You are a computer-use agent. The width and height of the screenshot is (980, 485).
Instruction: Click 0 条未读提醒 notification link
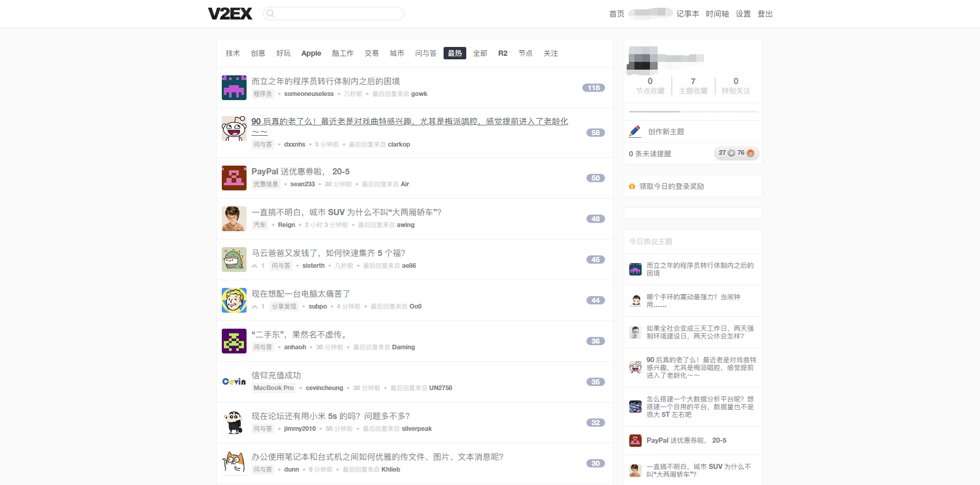tap(650, 154)
